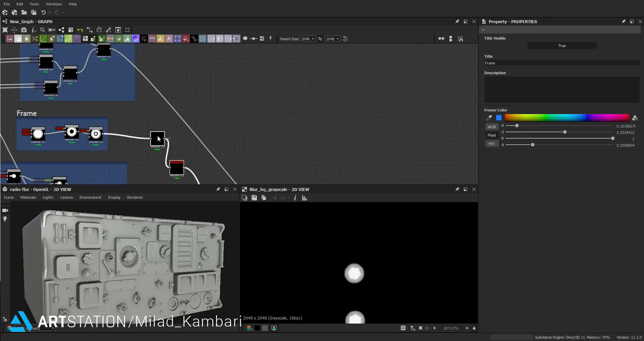Open the Parent Size dropdown
The width and height of the screenshot is (644, 341).
point(308,39)
